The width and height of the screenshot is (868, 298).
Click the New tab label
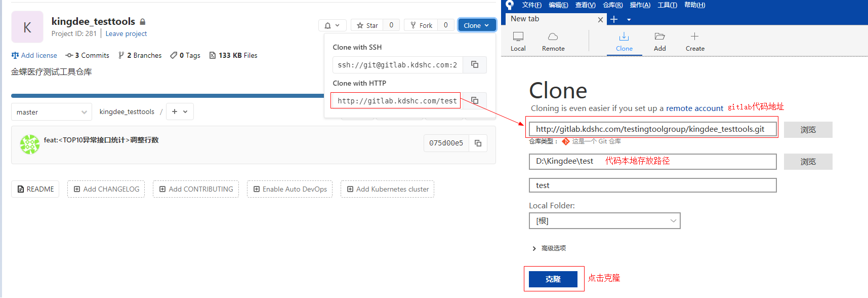point(525,19)
